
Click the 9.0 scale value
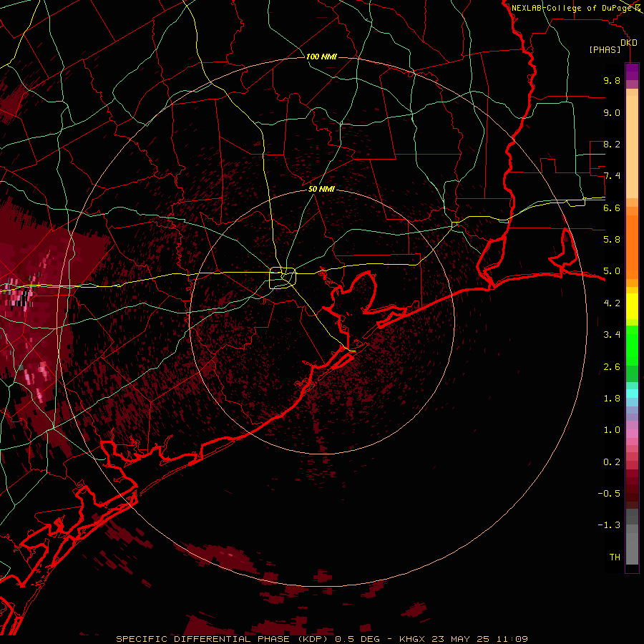tap(612, 112)
